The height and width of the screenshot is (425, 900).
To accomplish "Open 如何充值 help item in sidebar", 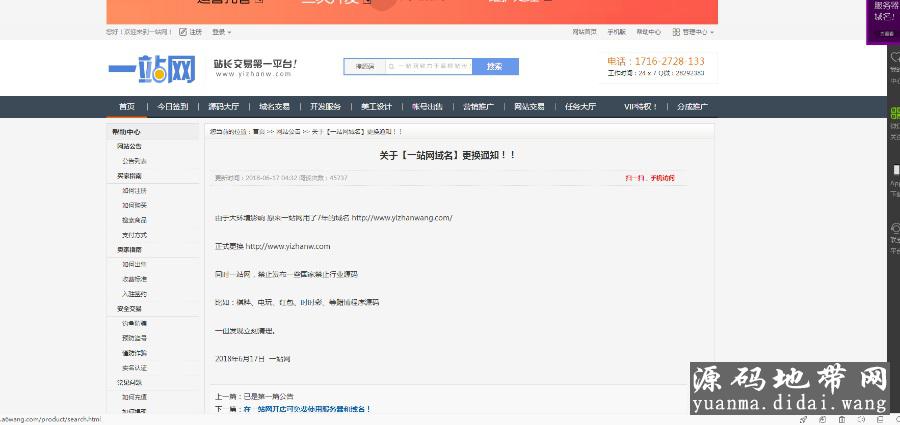I will [x=134, y=397].
